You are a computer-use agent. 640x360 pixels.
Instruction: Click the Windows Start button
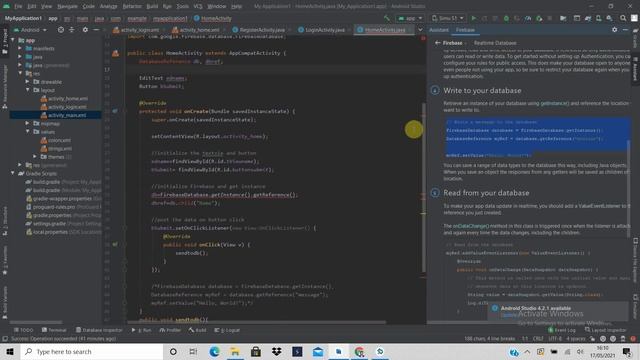[x=10, y=351]
